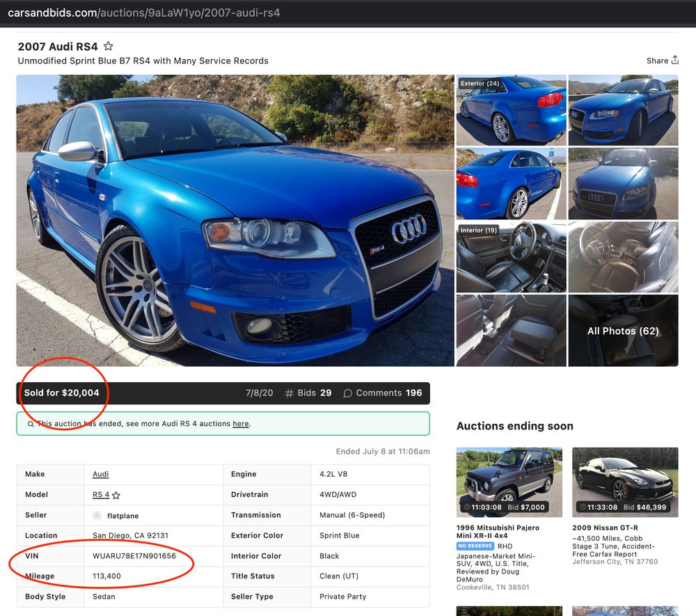Click the clock timer icon on Pajero listing
Viewport: 696px width, 616px height.
point(465,507)
